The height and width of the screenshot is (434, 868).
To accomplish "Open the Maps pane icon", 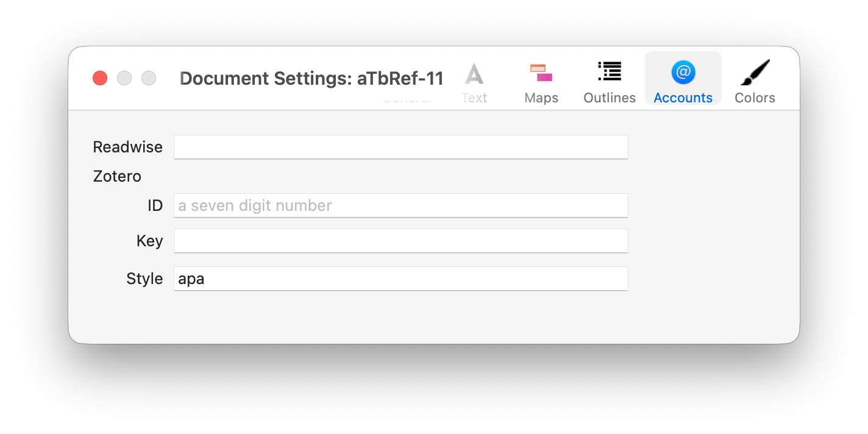I will tap(541, 73).
